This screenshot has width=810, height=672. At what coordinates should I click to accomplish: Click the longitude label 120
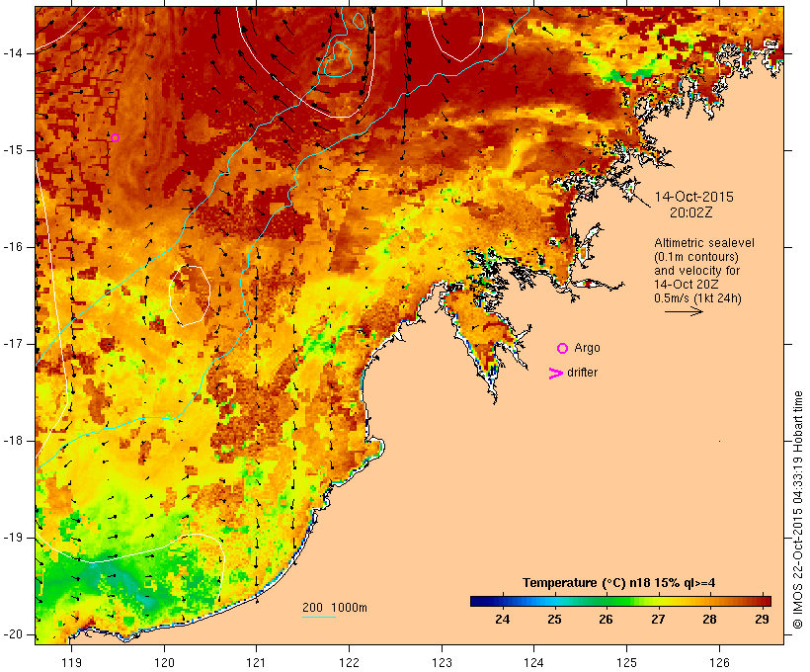click(x=164, y=662)
